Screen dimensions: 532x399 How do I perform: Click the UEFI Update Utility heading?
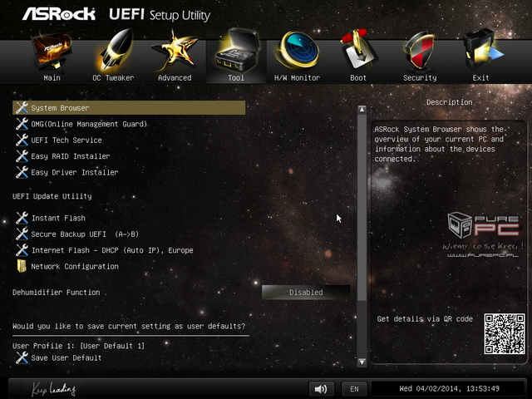tap(52, 196)
